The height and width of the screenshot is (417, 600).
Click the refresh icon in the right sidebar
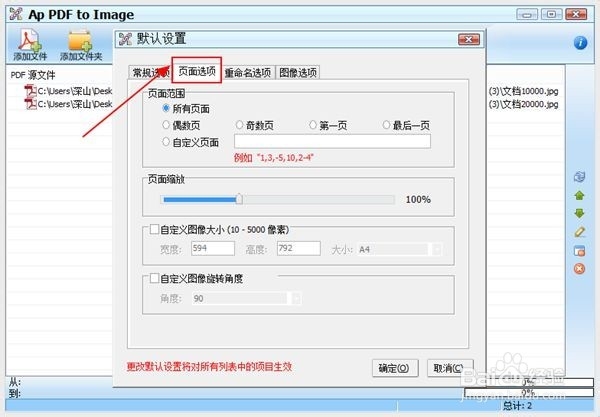click(x=579, y=177)
